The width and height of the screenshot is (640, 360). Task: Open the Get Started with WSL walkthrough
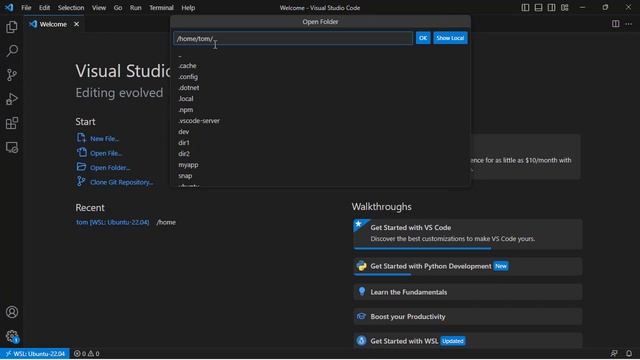click(468, 341)
